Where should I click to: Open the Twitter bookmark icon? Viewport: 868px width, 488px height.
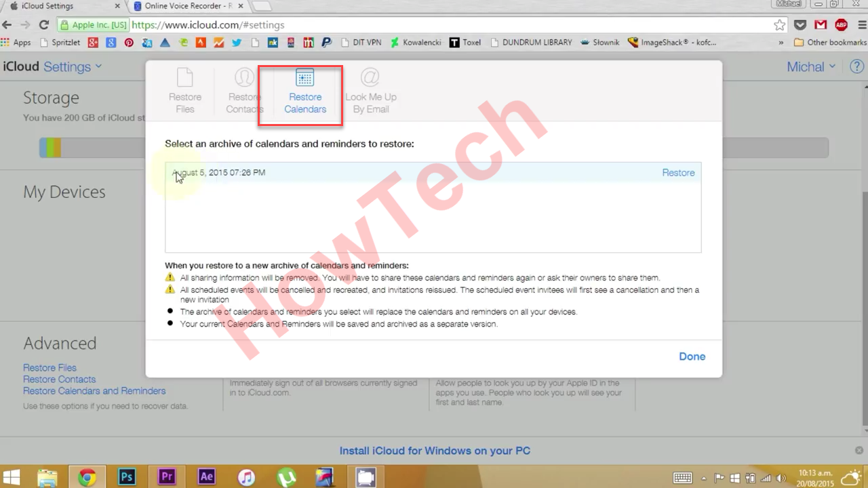(237, 42)
